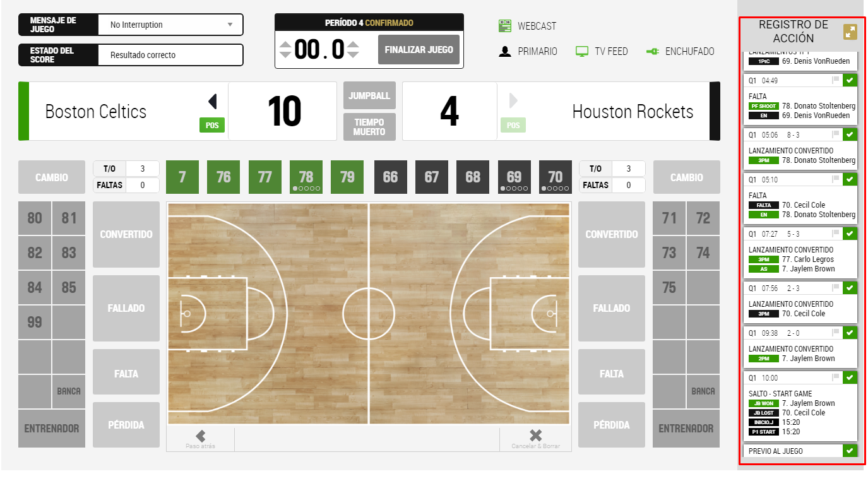Flag the Q1 05:10 foul entry
This screenshot has height=481, width=868.
click(836, 179)
